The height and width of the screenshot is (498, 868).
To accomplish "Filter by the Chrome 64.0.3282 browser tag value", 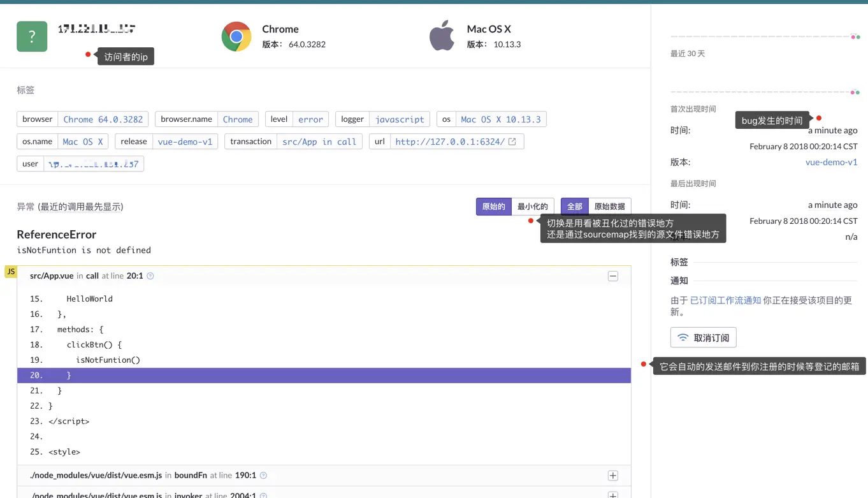I will tap(103, 119).
